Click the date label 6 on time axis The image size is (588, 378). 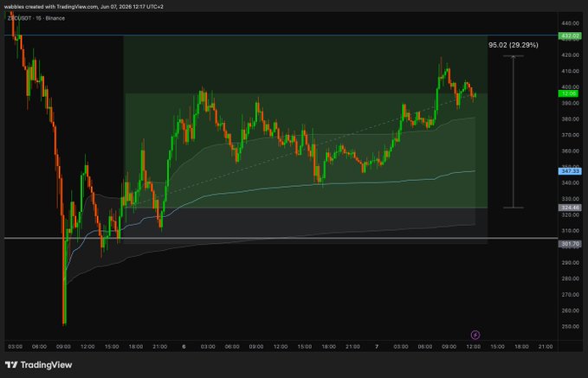pyautogui.click(x=184, y=347)
